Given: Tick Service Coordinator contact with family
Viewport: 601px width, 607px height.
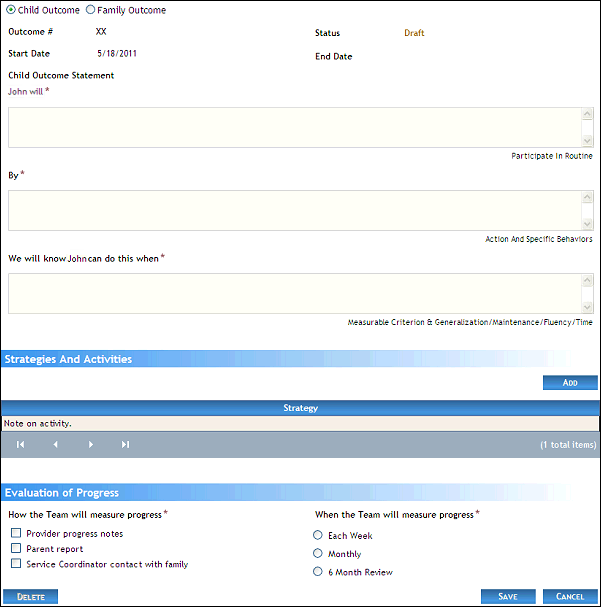Looking at the screenshot, I should [x=16, y=564].
